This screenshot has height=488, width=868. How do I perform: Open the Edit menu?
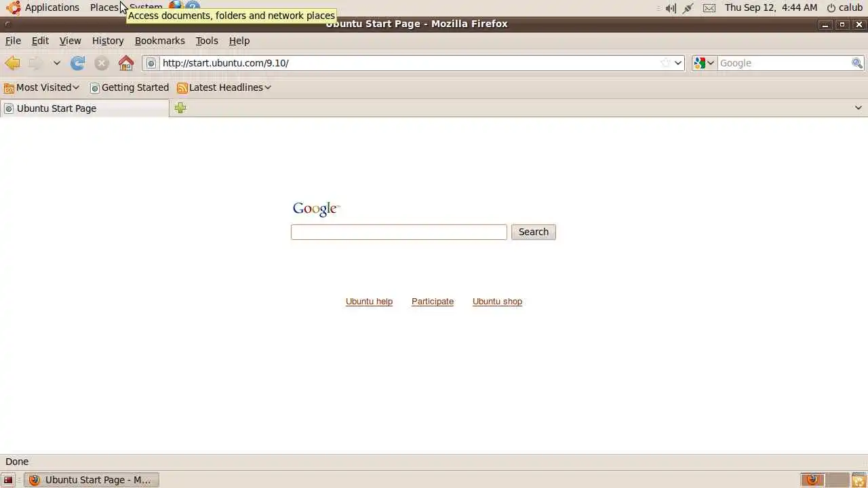pos(40,41)
